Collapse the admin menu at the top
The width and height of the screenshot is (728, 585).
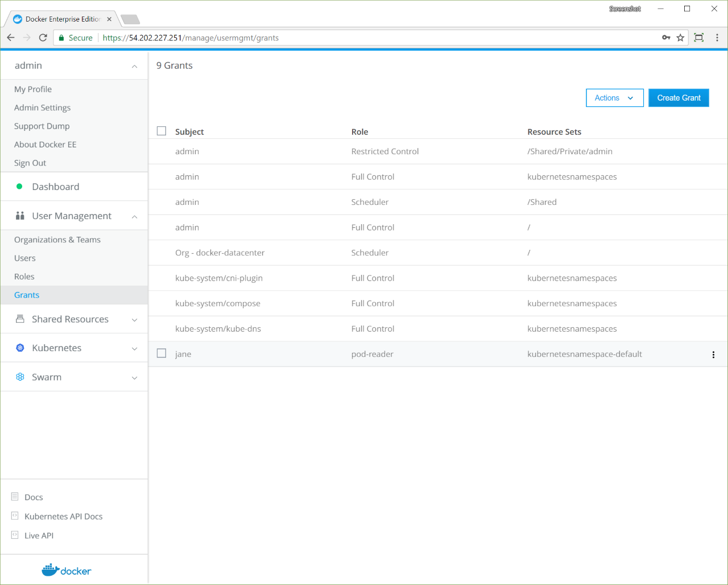(x=134, y=67)
